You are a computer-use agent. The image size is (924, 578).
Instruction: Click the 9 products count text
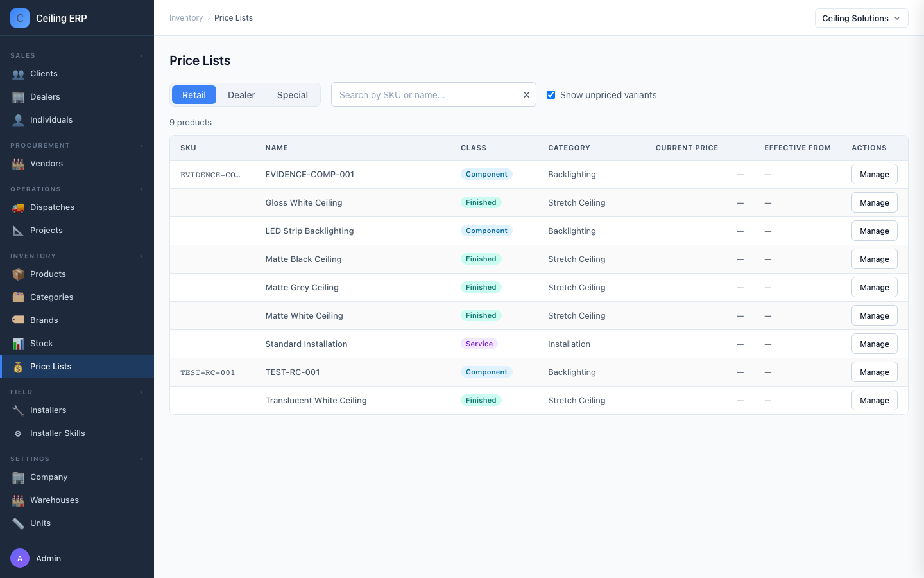(x=191, y=123)
